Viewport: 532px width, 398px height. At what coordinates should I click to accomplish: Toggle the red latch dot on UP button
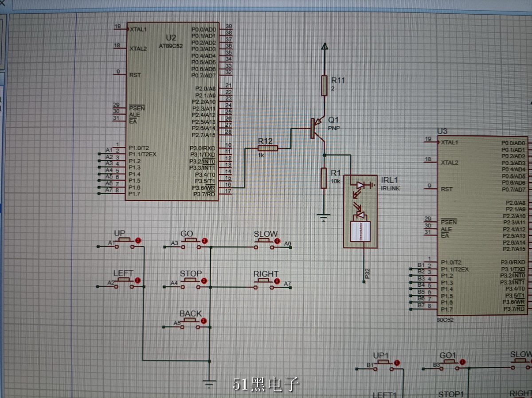pyautogui.click(x=138, y=240)
